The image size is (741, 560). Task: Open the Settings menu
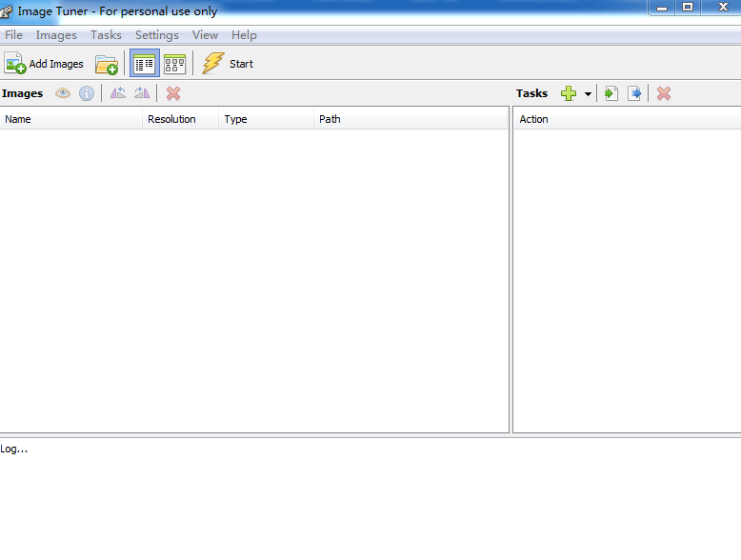tap(157, 35)
